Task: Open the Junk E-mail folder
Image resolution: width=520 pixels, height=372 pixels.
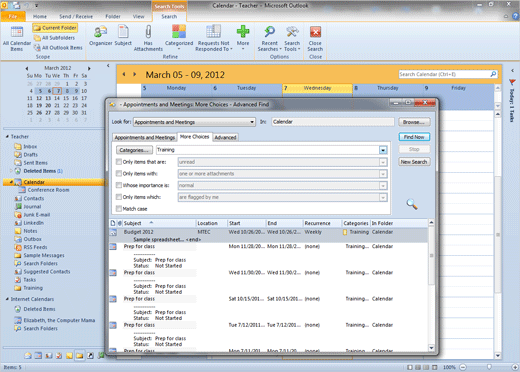Action: [37, 215]
